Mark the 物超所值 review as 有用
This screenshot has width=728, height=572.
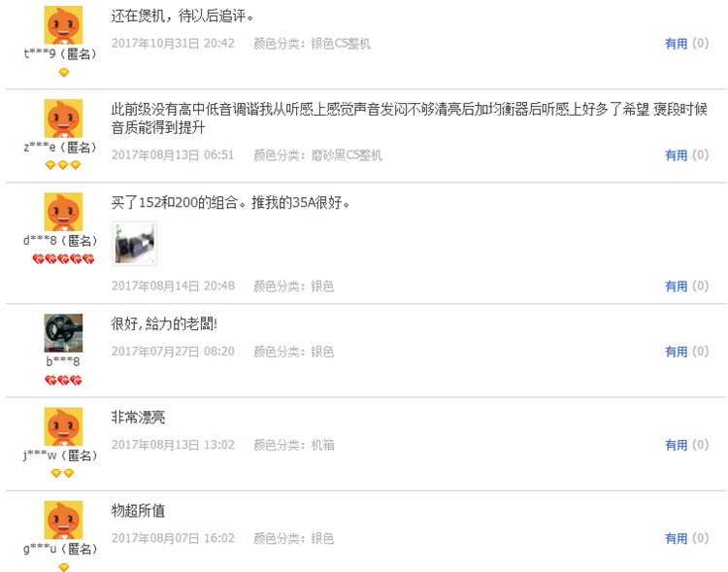pos(676,539)
